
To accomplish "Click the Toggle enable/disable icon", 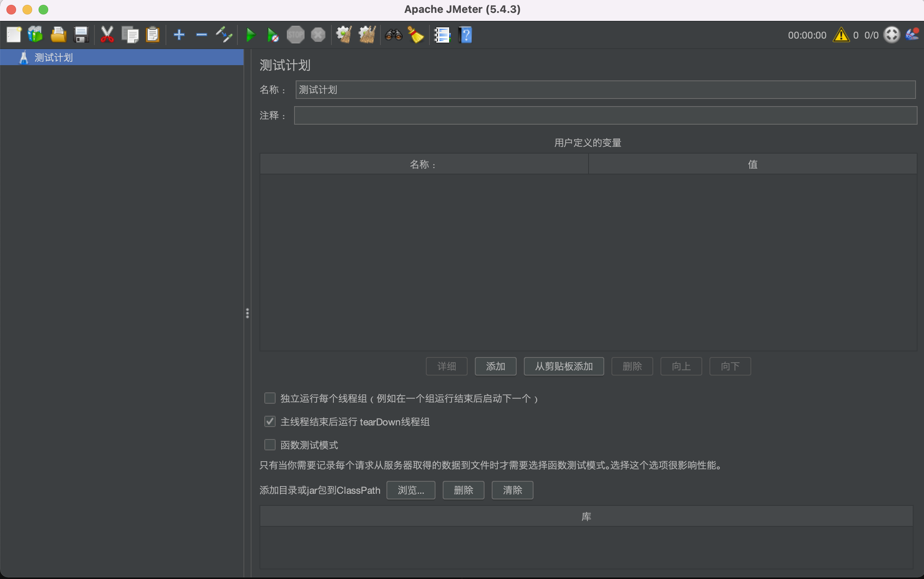I will (x=224, y=35).
